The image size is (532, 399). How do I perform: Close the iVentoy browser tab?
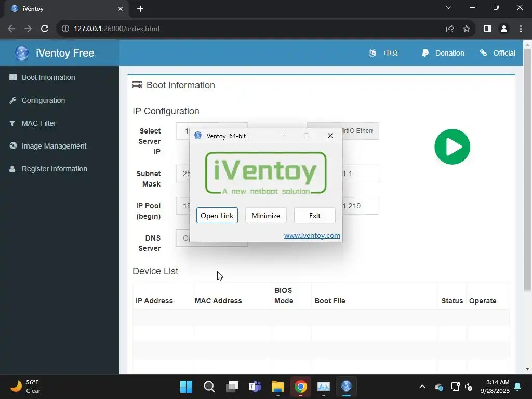pos(121,9)
